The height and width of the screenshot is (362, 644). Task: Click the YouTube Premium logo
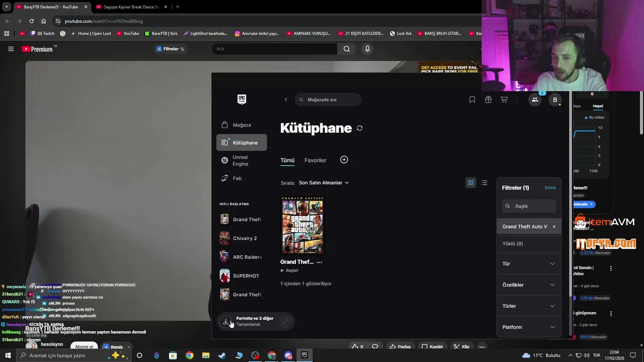pos(38,49)
